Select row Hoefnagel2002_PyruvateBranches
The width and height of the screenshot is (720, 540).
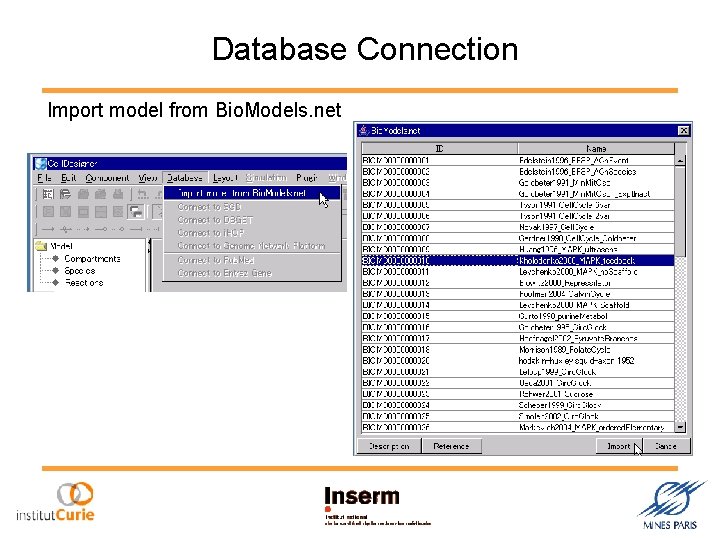tap(518, 338)
